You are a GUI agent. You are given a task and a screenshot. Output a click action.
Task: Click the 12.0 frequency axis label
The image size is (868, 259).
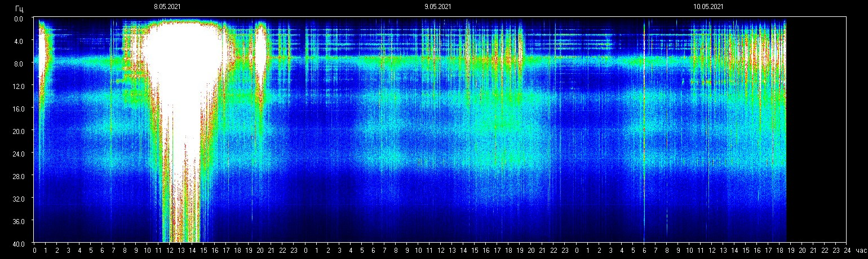click(x=18, y=86)
